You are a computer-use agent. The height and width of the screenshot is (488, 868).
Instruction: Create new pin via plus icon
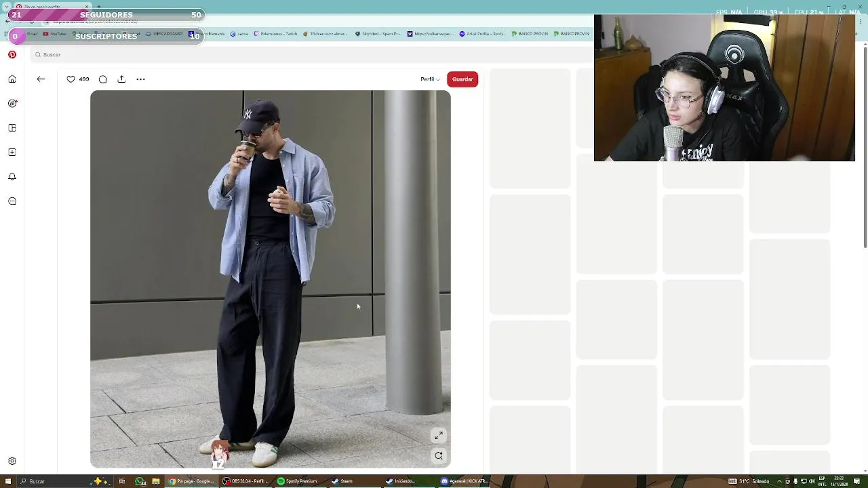tap(12, 152)
